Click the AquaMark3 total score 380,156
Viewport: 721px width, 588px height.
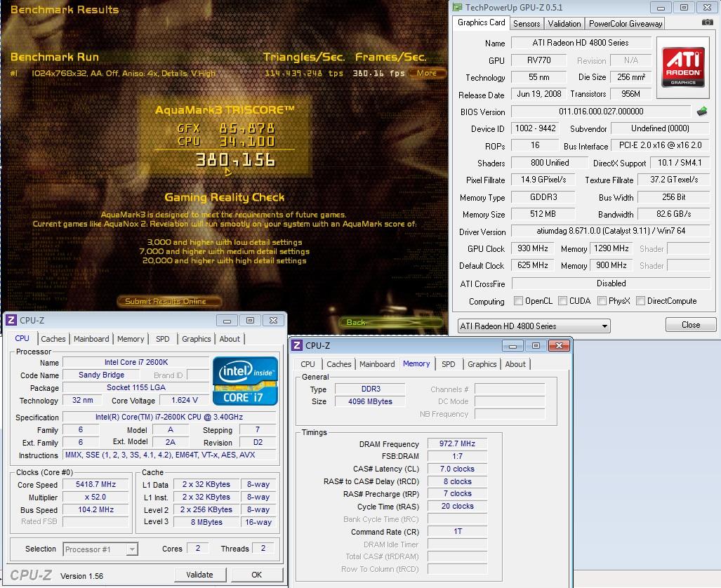(235, 159)
